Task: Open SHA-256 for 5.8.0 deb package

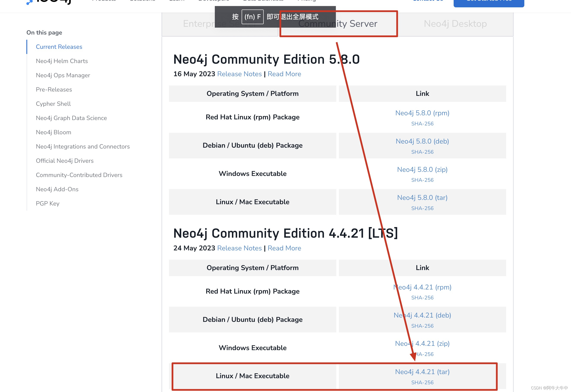Action: 422,152
